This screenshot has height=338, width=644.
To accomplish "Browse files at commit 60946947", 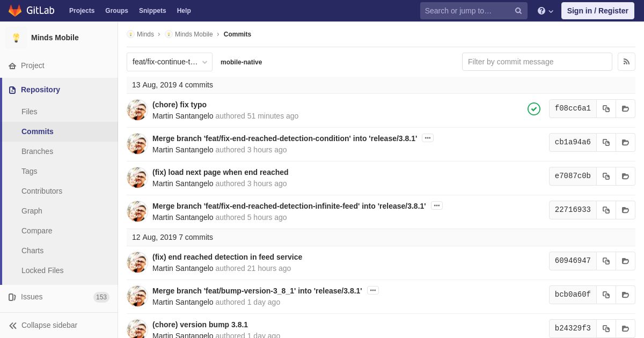I will [x=625, y=261].
